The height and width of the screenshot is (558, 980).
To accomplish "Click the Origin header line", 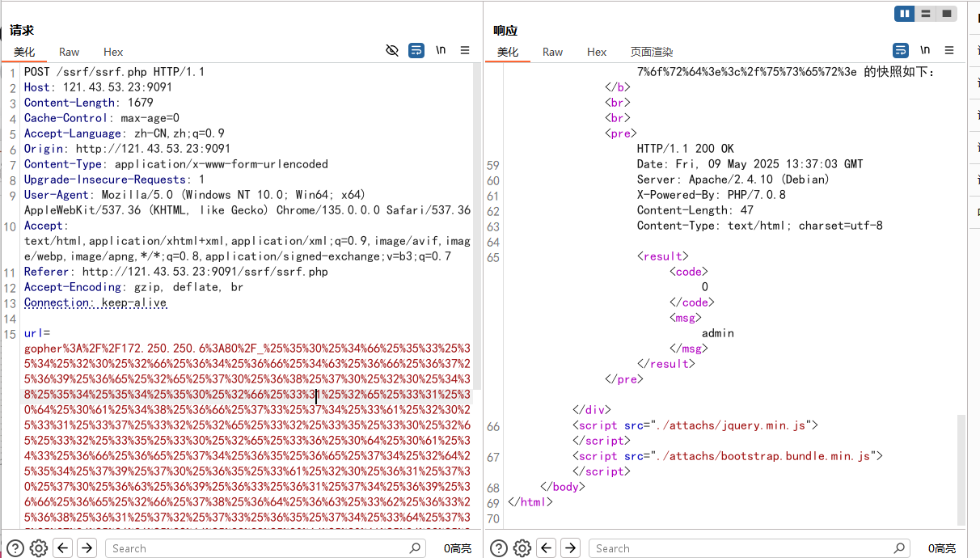I will click(x=127, y=149).
